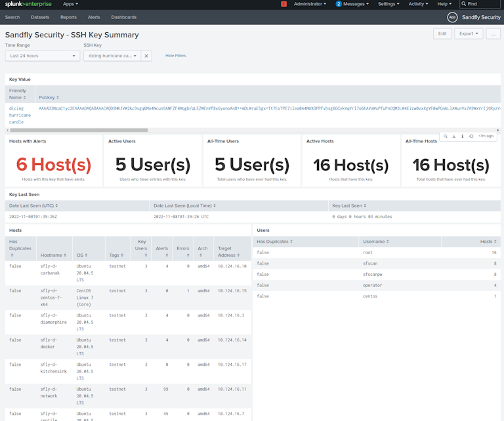Sort Users table by Username
The image size is (504, 421).
coord(376,242)
